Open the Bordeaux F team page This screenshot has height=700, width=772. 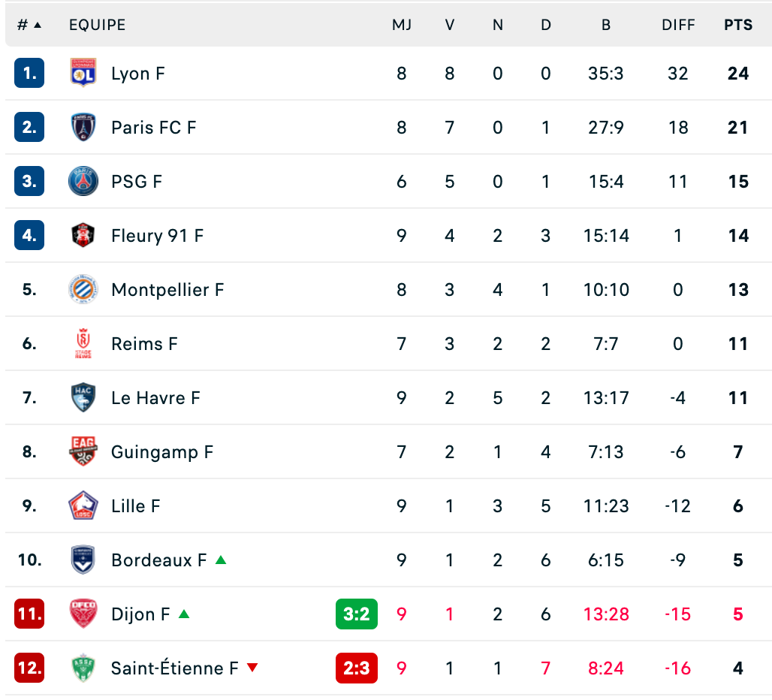[159, 560]
